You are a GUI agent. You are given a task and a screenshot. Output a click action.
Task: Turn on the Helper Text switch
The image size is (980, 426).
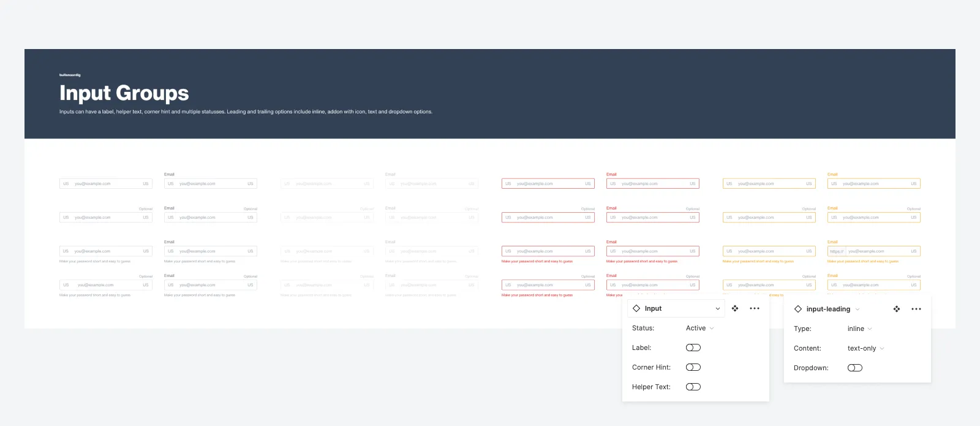coord(693,387)
